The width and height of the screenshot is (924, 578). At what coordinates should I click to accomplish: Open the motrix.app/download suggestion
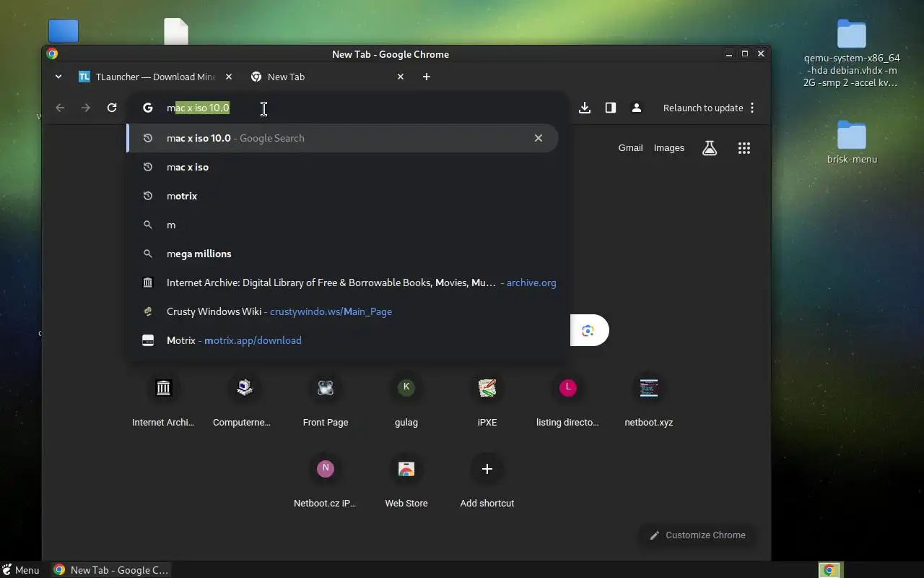pyautogui.click(x=342, y=340)
